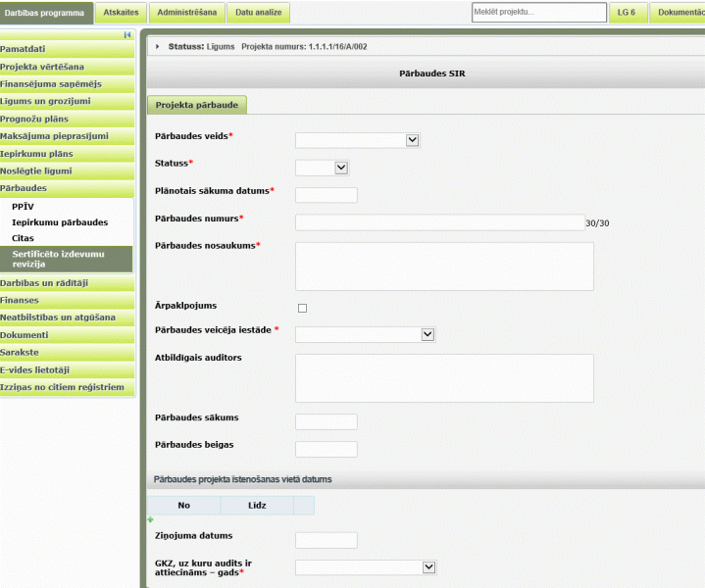Collapse the left sidebar panel

click(127, 34)
